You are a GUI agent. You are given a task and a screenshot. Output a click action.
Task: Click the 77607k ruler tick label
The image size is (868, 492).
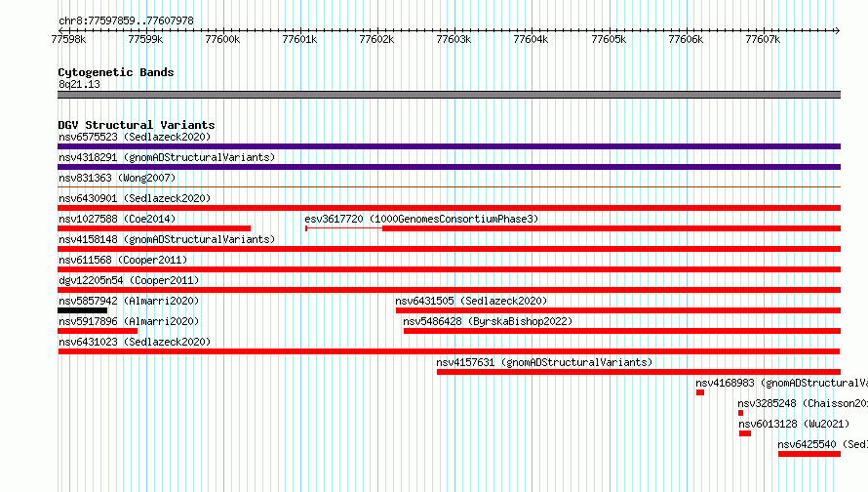(x=763, y=39)
